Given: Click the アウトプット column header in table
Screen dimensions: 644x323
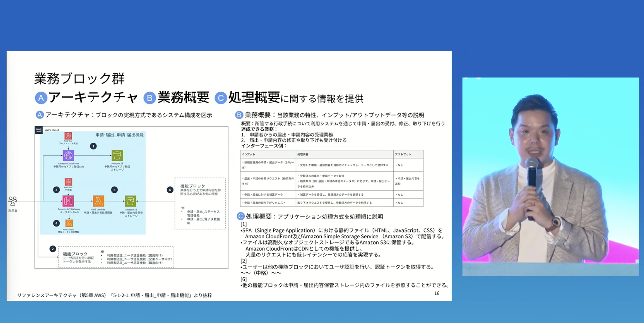Looking at the screenshot, I should tap(403, 154).
